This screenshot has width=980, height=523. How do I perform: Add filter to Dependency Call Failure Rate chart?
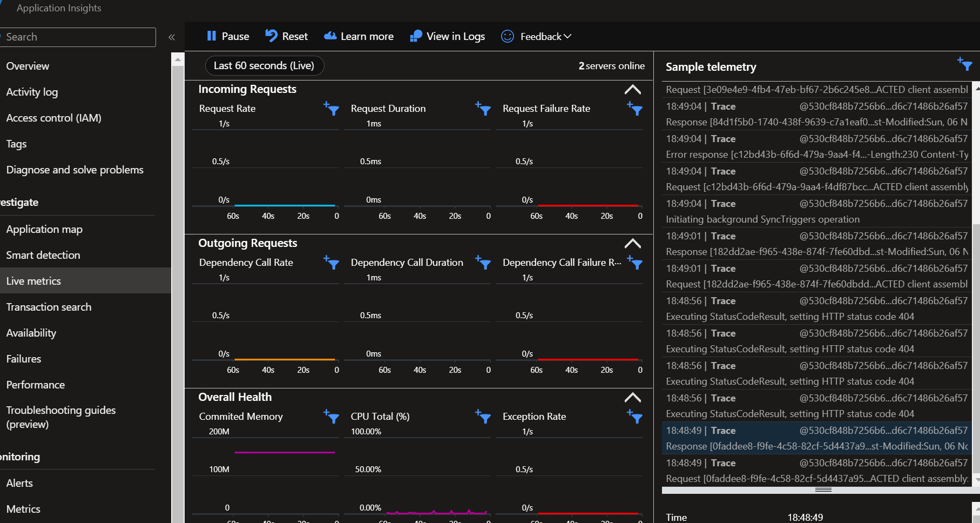635,263
